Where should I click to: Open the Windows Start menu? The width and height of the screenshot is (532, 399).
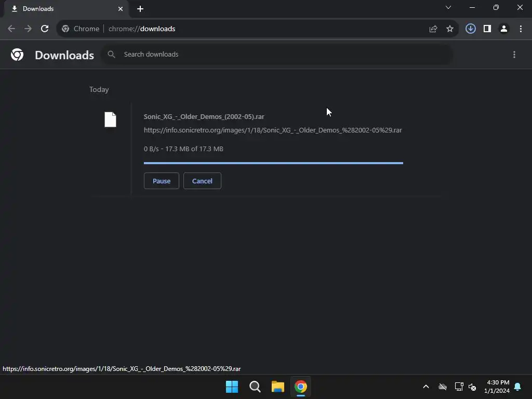pyautogui.click(x=232, y=387)
